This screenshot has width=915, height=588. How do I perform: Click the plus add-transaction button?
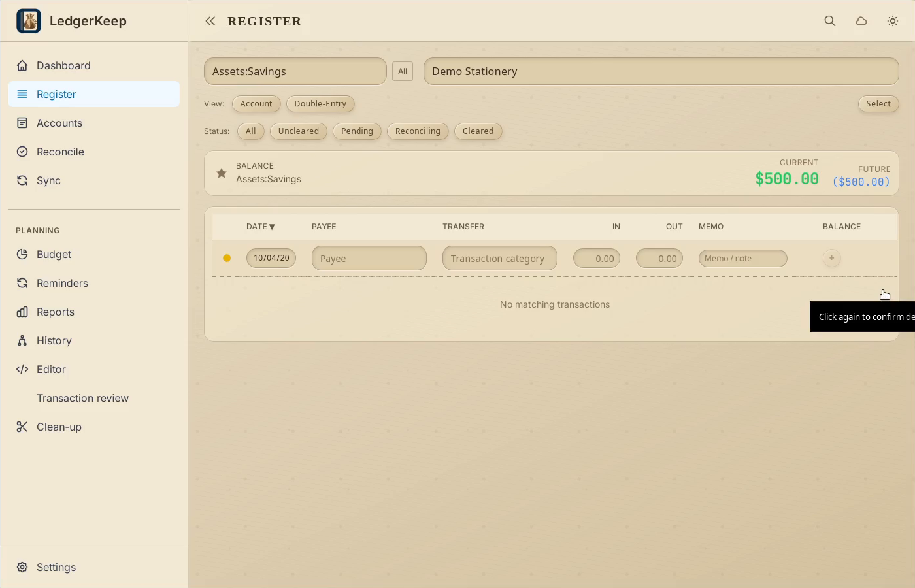[x=831, y=258]
